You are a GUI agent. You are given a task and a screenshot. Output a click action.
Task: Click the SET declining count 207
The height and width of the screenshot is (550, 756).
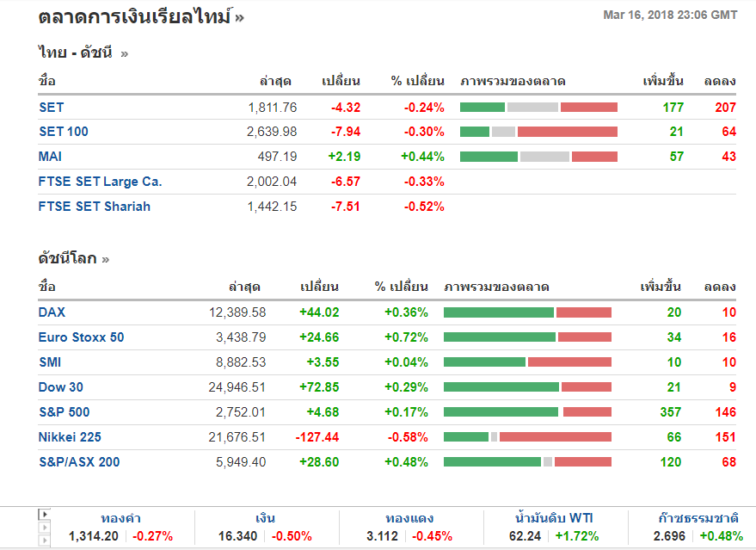tap(726, 108)
